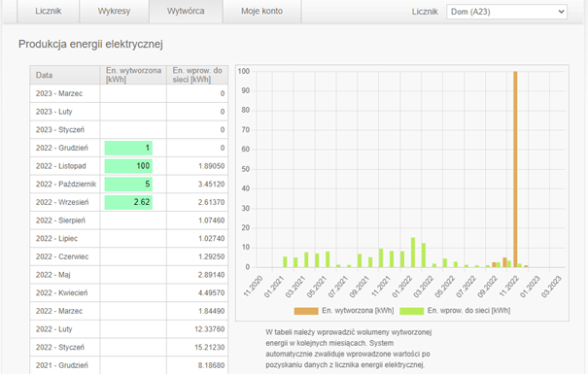Click value 1.84490 in 2022 - Marzec row

212,311
